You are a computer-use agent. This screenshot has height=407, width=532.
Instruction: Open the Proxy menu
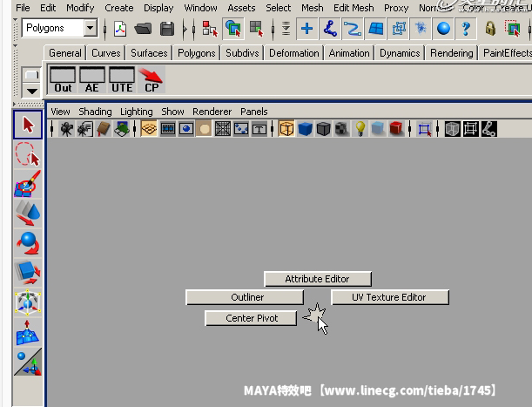[x=396, y=8]
